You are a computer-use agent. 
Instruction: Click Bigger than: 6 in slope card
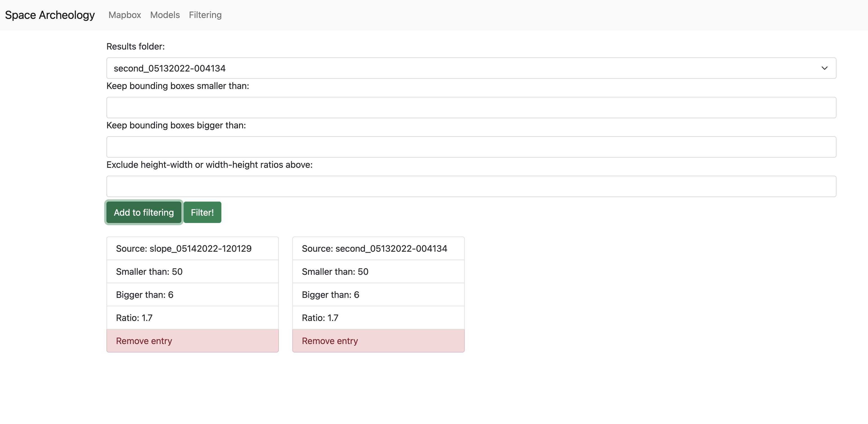pos(192,295)
